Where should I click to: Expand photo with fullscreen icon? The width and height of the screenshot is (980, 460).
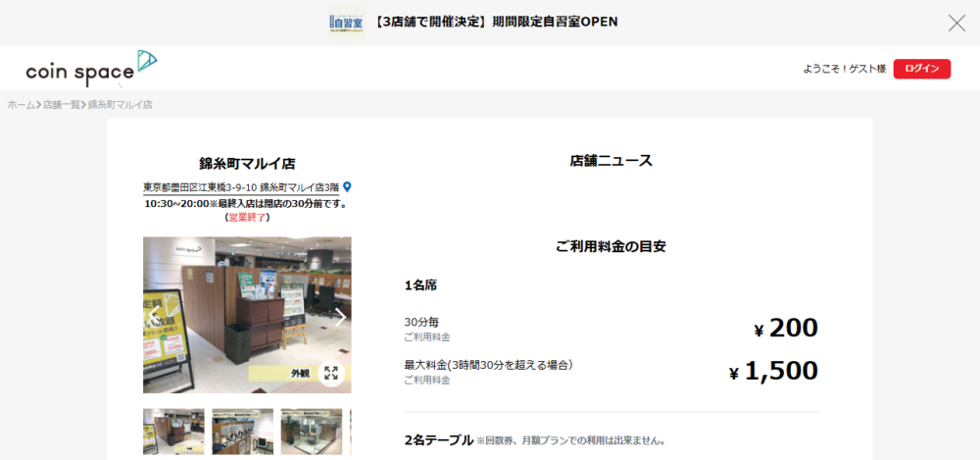[x=331, y=374]
